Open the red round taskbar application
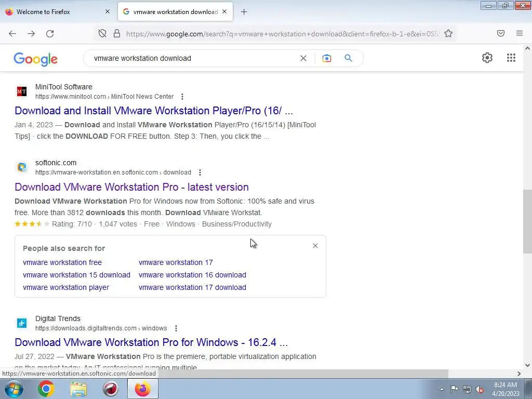The width and height of the screenshot is (532, 399). pos(111,389)
